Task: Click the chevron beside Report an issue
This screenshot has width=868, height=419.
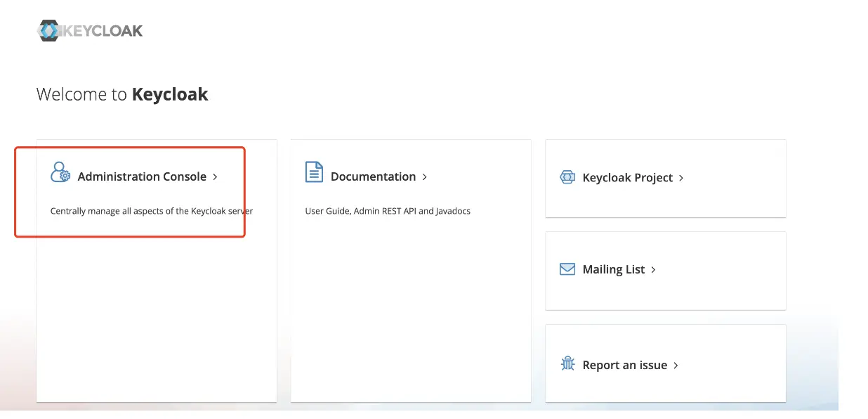Action: [x=676, y=366]
